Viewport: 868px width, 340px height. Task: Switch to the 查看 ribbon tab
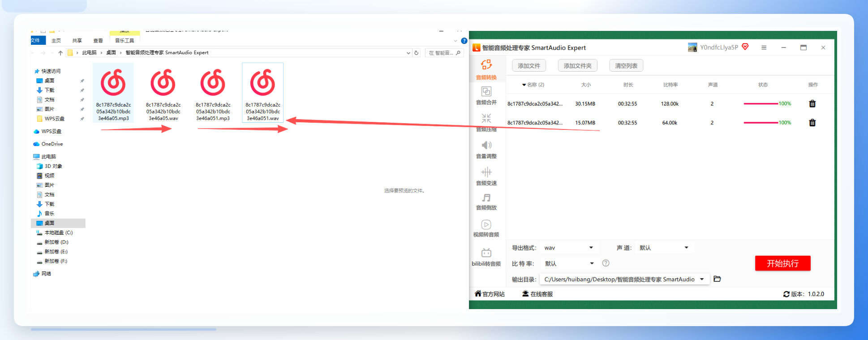pos(98,41)
